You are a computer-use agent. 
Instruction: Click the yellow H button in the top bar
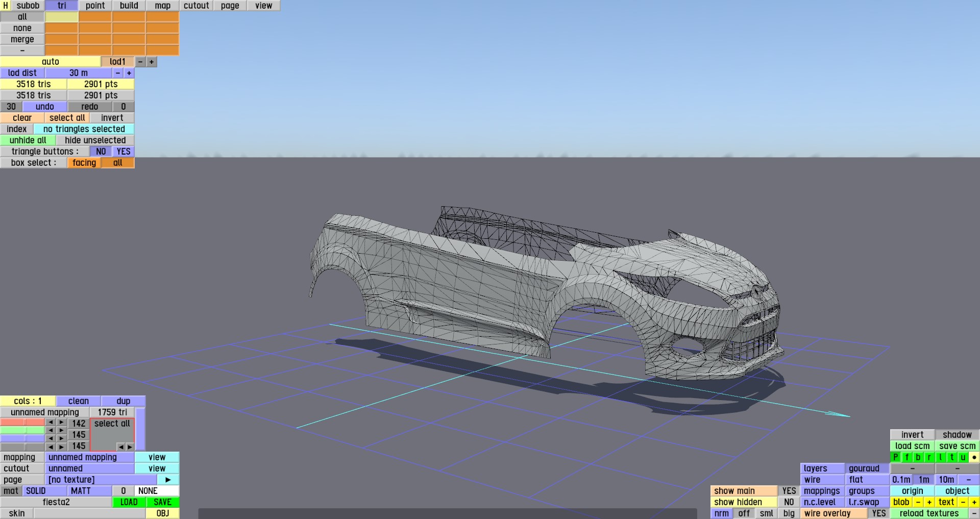pyautogui.click(x=6, y=6)
